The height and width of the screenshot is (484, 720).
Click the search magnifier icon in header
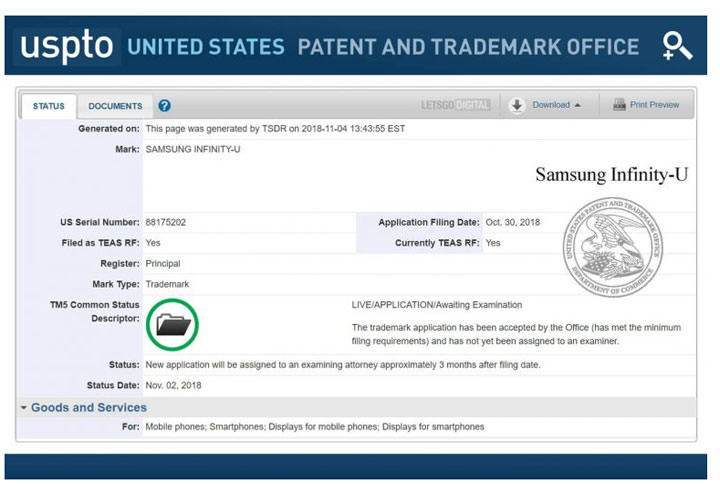point(676,45)
